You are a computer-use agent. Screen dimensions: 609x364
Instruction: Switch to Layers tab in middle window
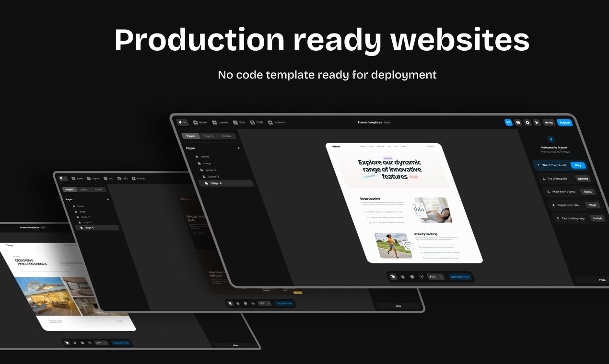(84, 189)
